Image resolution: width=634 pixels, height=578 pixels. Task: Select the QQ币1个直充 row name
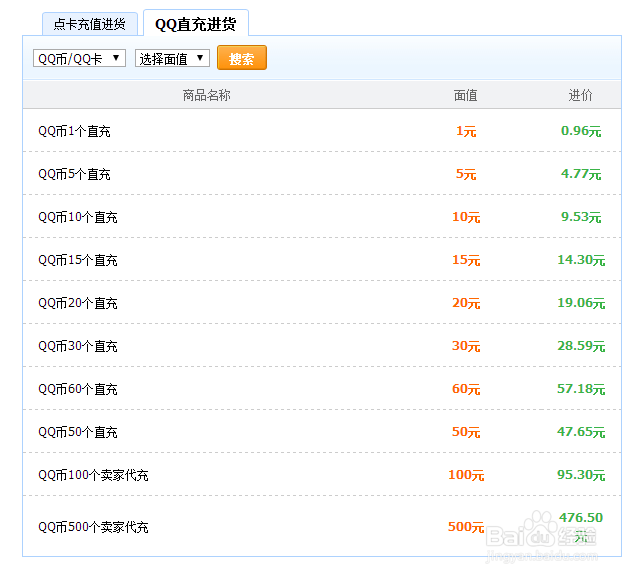click(x=74, y=131)
